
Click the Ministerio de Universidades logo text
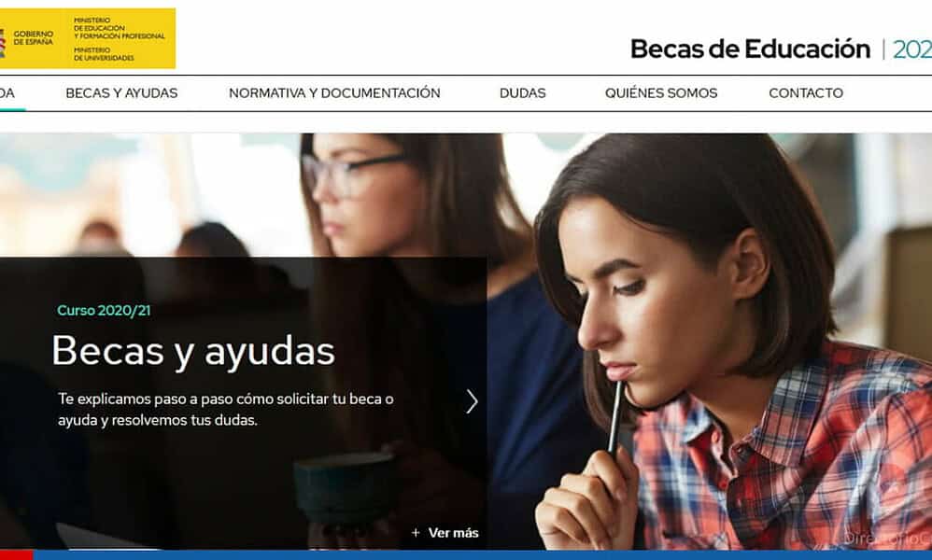tap(104, 54)
